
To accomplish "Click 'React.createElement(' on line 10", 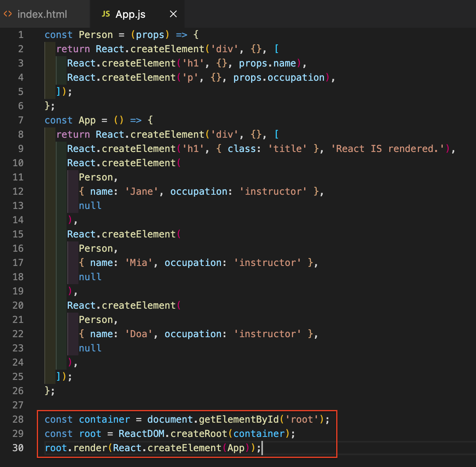I will 124,163.
